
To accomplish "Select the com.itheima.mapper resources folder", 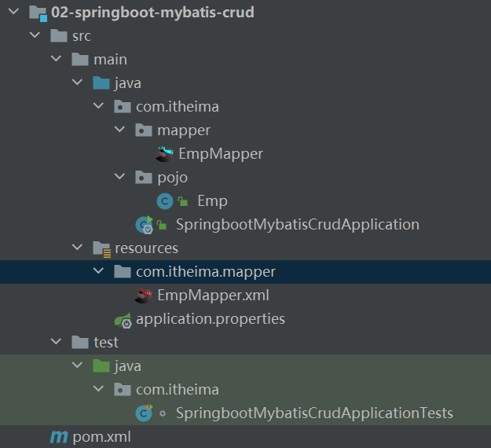I will point(206,272).
